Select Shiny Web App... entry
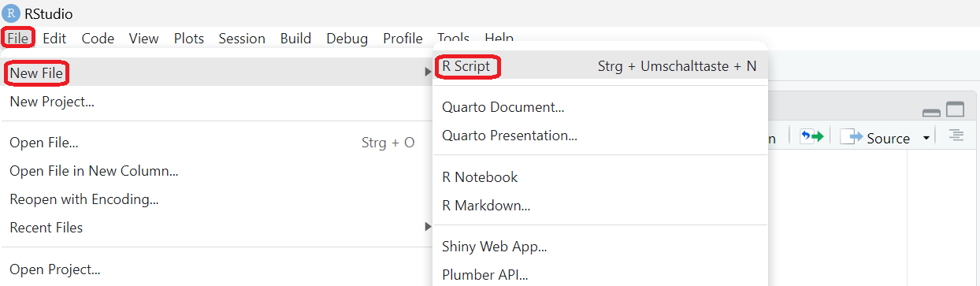This screenshot has width=980, height=286. (600, 247)
